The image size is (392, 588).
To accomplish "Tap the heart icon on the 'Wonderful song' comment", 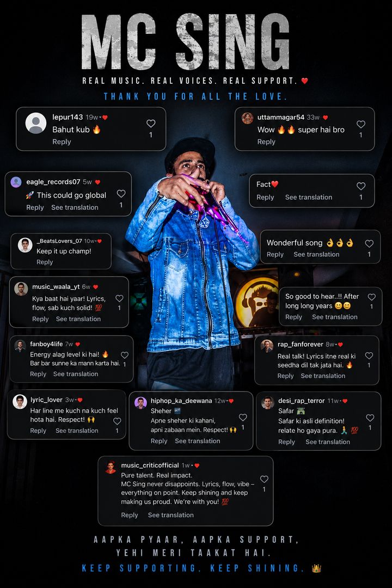I will tap(369, 243).
